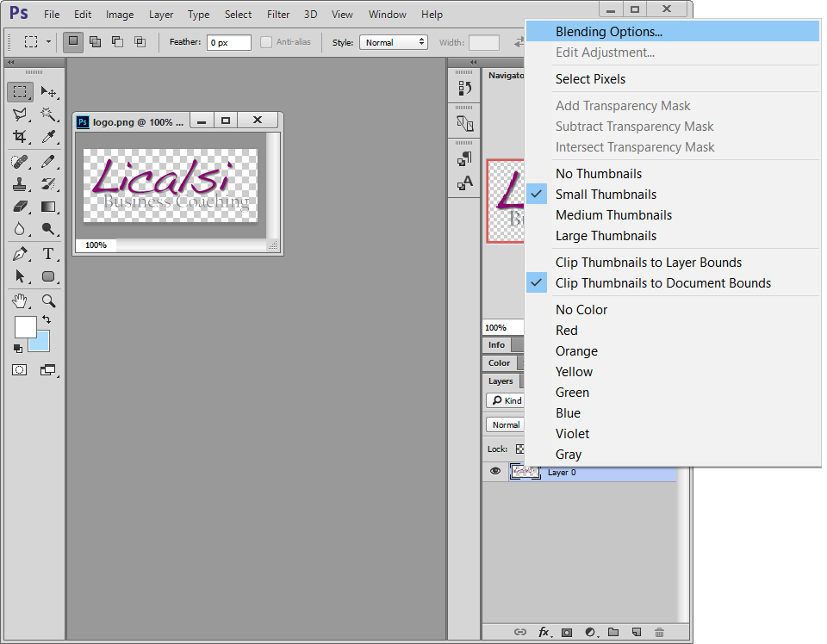Open the layer Kind filter dropdown

pyautogui.click(x=506, y=400)
